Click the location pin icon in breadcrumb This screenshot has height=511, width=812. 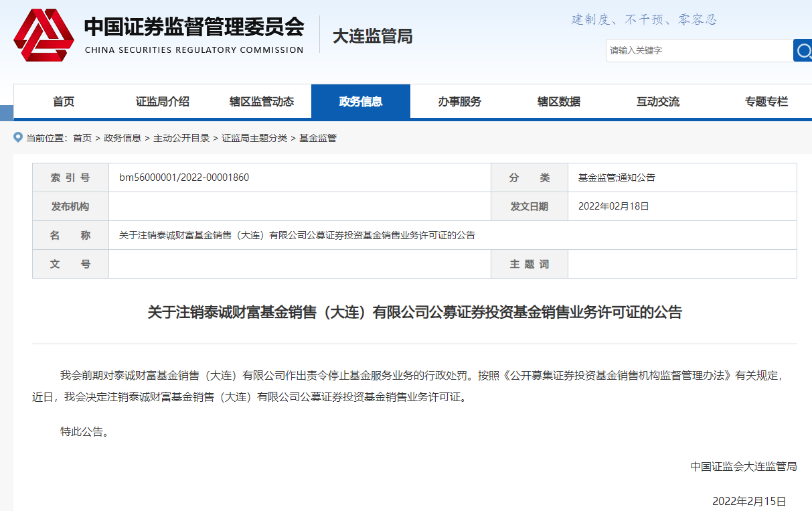18,137
